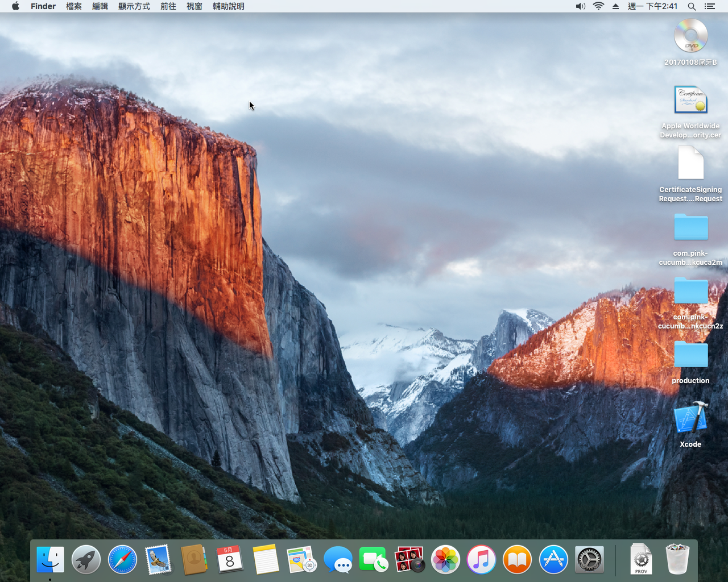Open the volume control in menu bar

580,6
